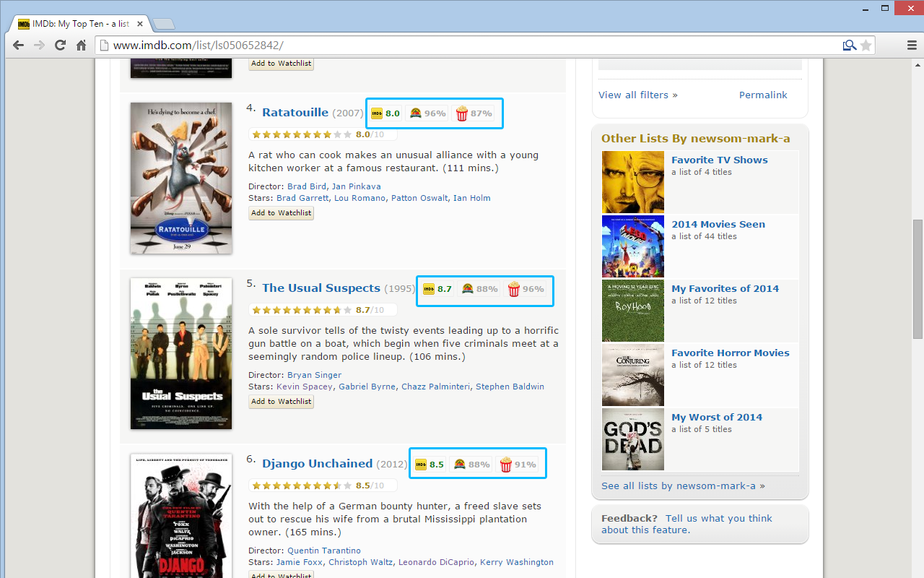The width and height of the screenshot is (924, 578).
Task: Add Ratatouille to Watchlist
Action: click(x=282, y=213)
